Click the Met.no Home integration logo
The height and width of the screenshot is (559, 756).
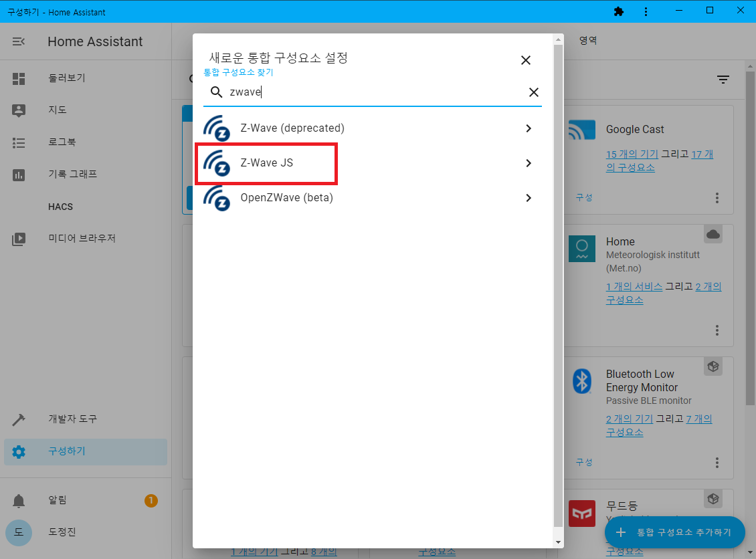582,249
